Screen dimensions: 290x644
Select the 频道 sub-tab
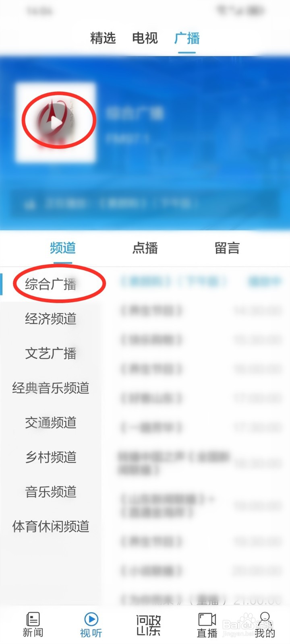(x=63, y=248)
